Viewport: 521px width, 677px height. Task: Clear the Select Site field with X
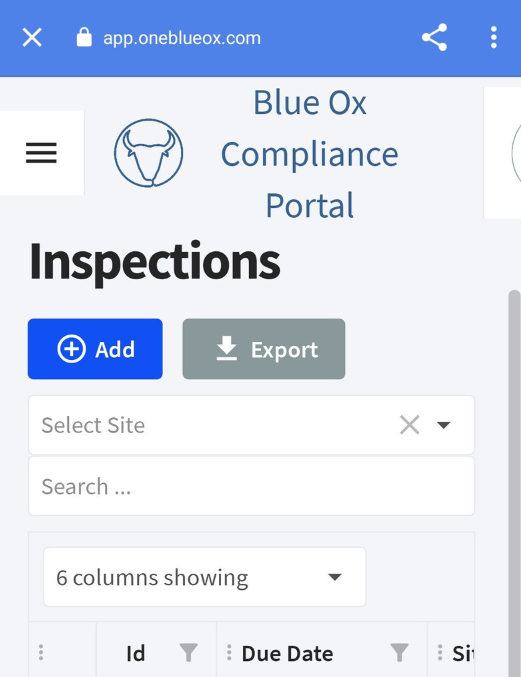coord(409,425)
